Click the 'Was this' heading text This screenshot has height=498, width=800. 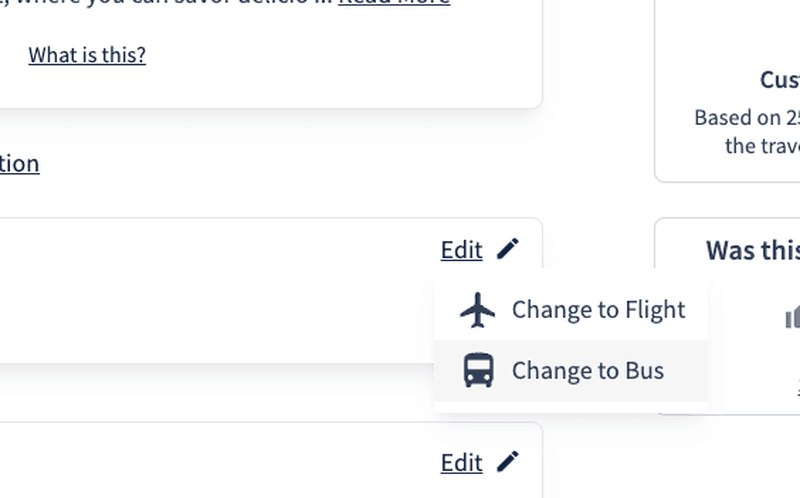[752, 250]
